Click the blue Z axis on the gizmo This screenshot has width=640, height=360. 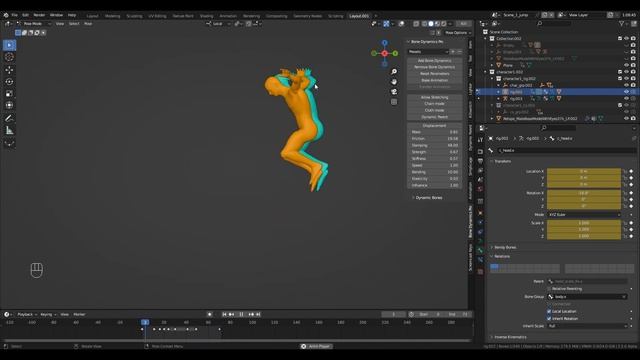click(x=384, y=43)
